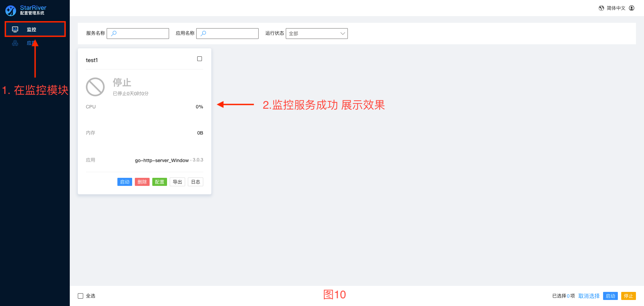Click the chevron arrow of 运行状态 select
644x306 pixels.
(x=342, y=34)
